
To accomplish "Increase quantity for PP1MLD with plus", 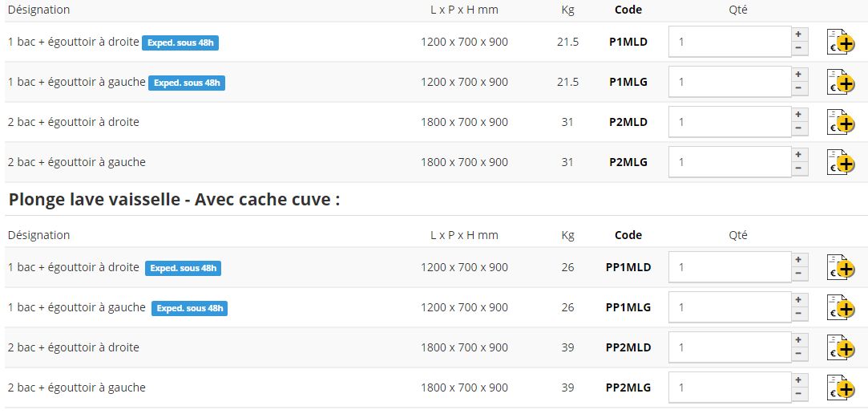I will pos(798,260).
